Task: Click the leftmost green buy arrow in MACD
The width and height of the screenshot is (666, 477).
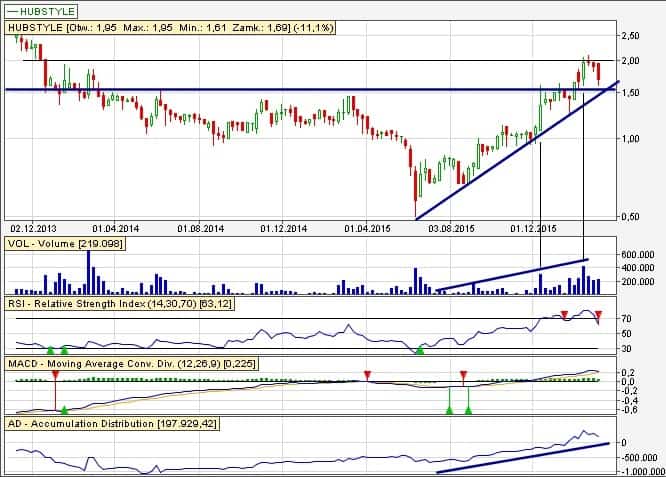Action: click(65, 410)
